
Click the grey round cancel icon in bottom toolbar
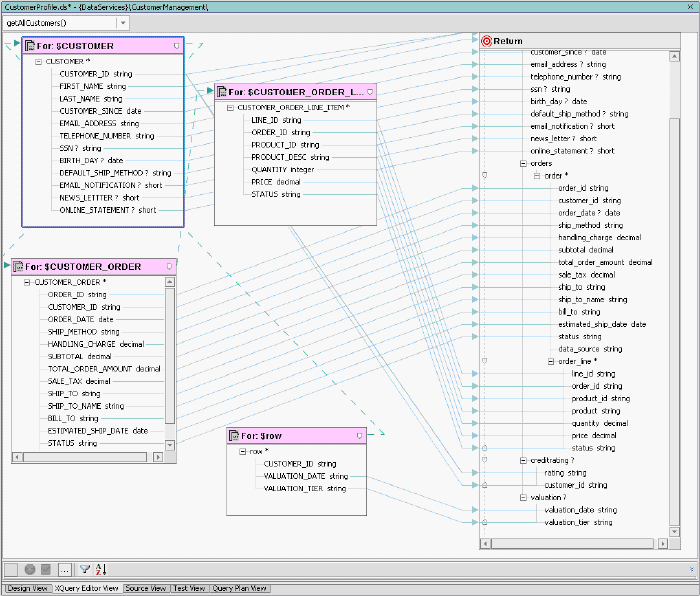pos(30,569)
